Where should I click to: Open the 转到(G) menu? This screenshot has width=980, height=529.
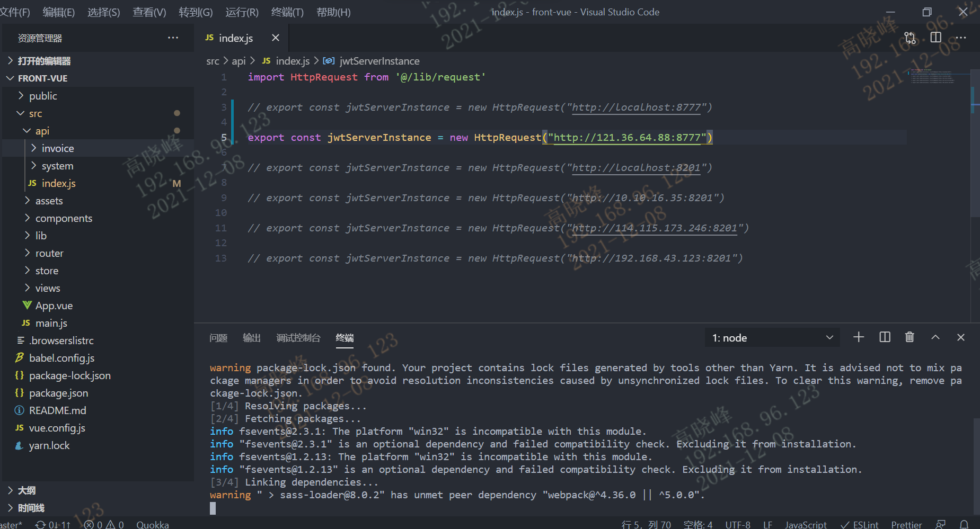[196, 12]
